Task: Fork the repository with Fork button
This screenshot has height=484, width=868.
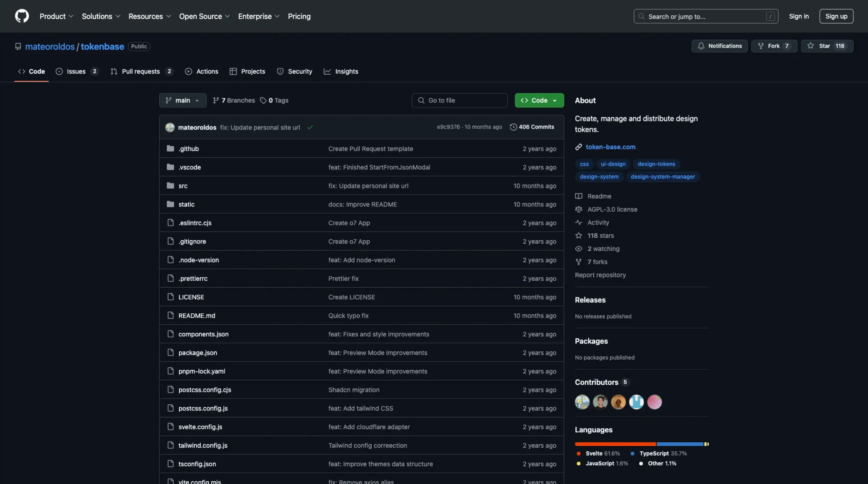Action: [x=774, y=46]
